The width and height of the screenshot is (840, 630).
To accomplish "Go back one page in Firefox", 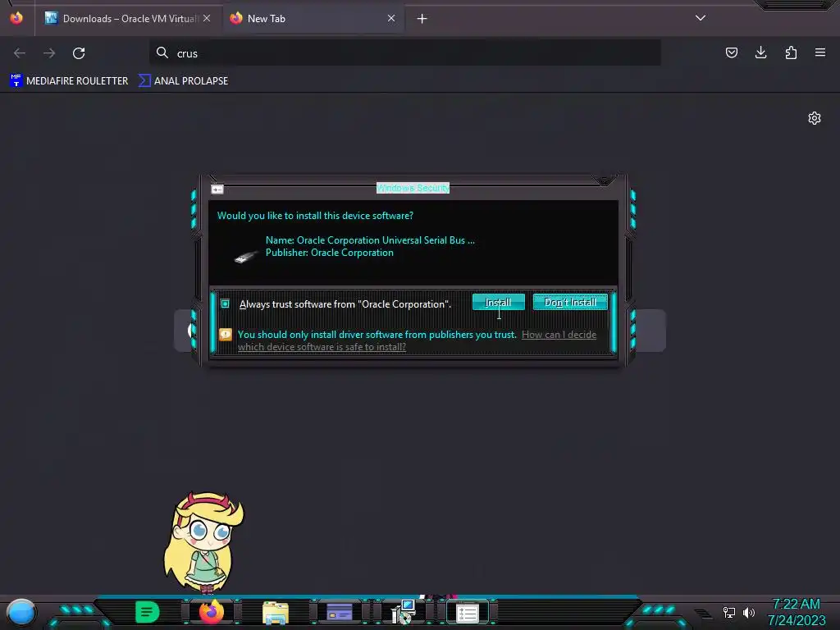I will point(20,53).
